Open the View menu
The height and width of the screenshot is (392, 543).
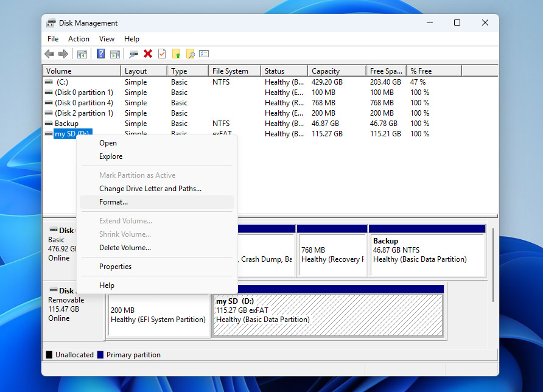(x=107, y=39)
